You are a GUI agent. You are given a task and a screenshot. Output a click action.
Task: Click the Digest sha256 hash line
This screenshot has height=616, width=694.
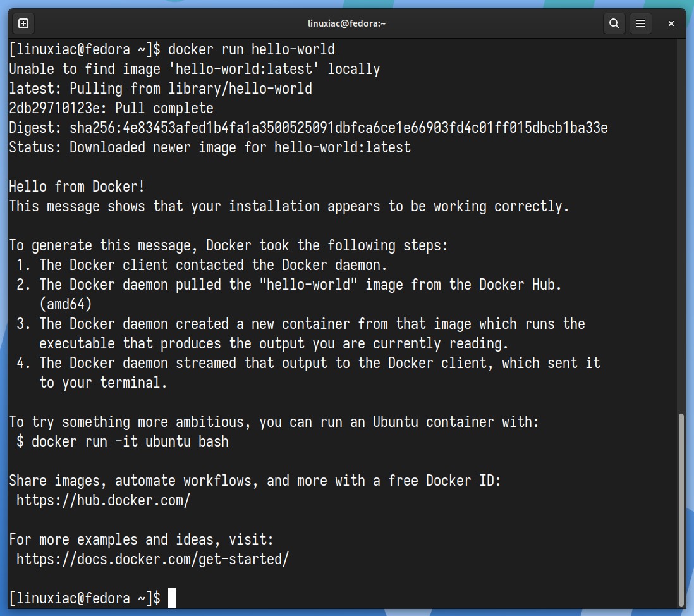tap(308, 128)
